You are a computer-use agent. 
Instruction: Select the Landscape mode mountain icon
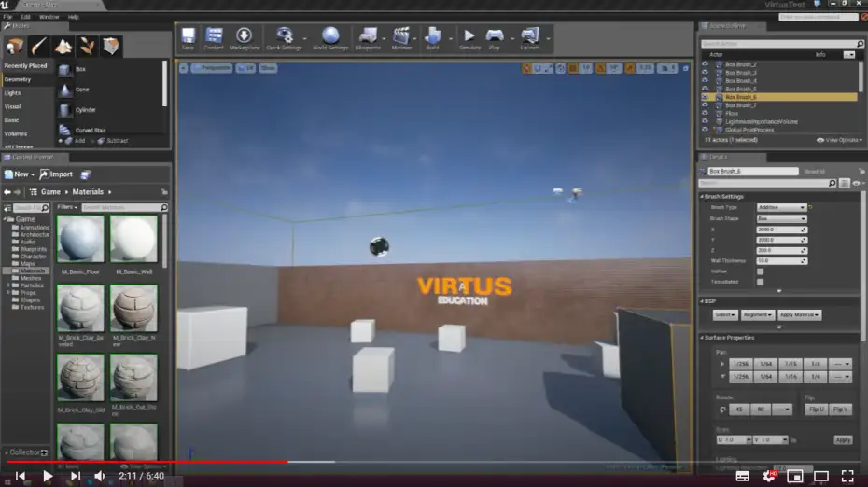63,46
